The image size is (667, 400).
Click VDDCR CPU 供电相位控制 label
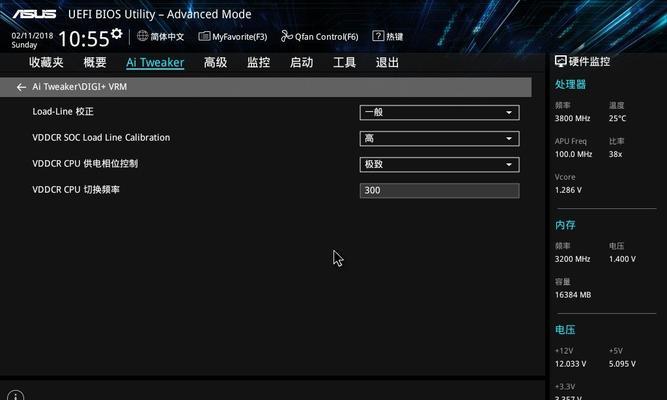(85, 163)
